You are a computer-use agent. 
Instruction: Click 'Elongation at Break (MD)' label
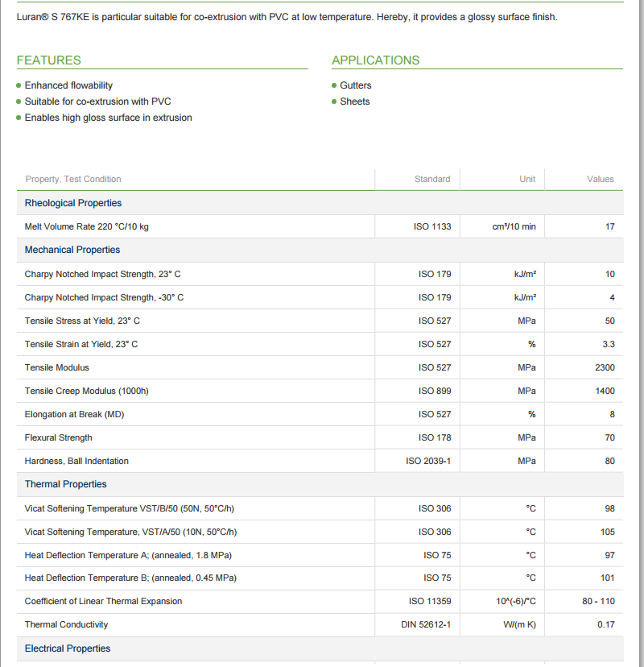pyautogui.click(x=74, y=415)
